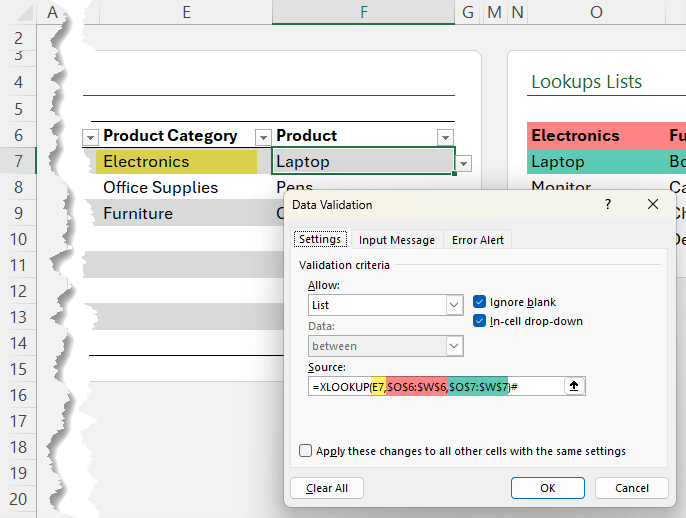The image size is (686, 518).
Task: Select row 20 header
Action: point(18,499)
